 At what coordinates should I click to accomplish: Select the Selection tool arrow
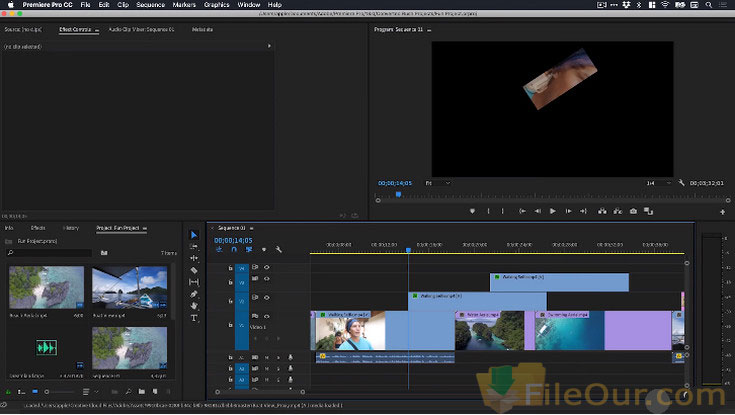coord(194,234)
